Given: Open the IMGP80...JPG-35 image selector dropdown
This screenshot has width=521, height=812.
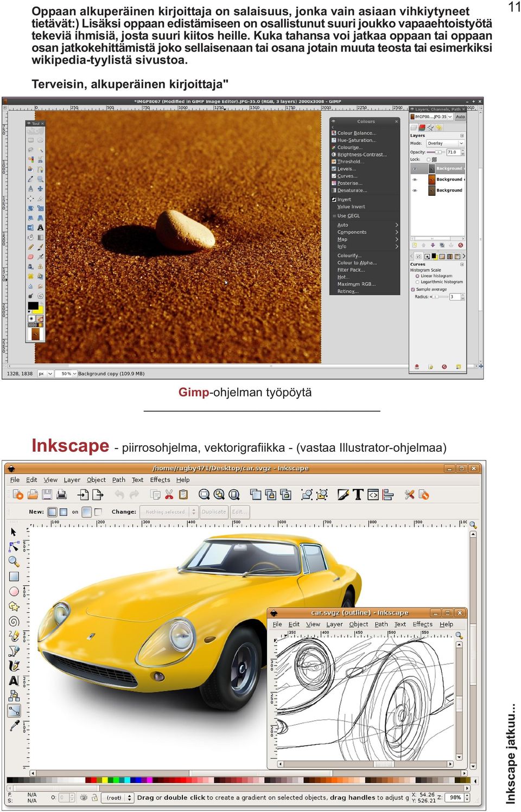Looking at the screenshot, I should [x=431, y=117].
